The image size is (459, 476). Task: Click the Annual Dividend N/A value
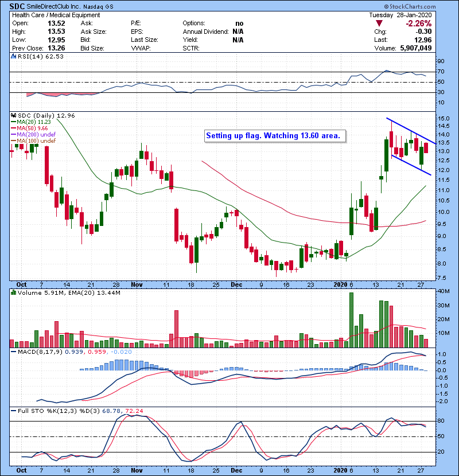pos(238,32)
